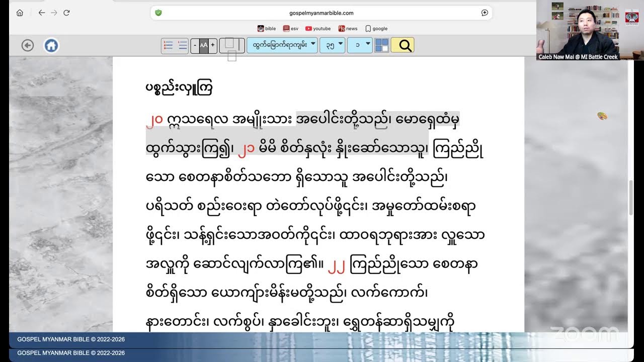Click the blue Bible home icon
This screenshot has width=644, height=362.
[51, 46]
